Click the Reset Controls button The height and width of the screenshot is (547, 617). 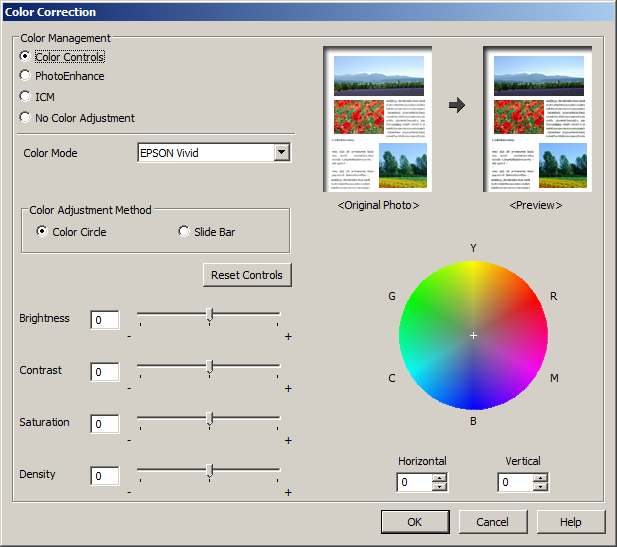coord(247,275)
